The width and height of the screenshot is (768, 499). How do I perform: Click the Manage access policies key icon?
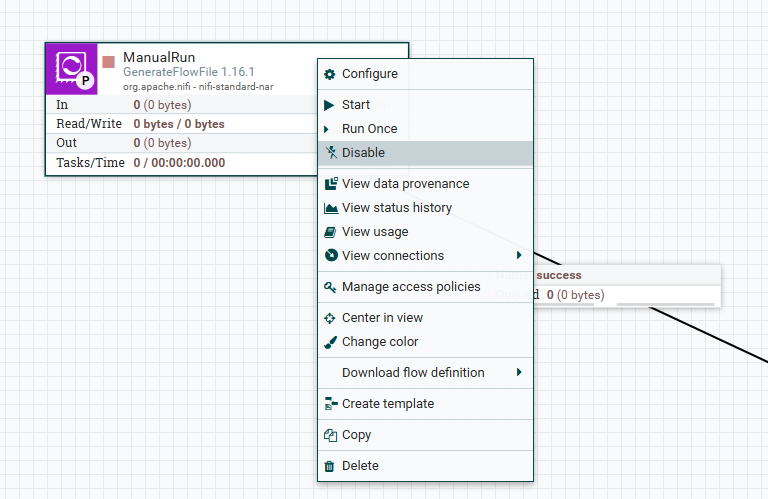point(330,287)
